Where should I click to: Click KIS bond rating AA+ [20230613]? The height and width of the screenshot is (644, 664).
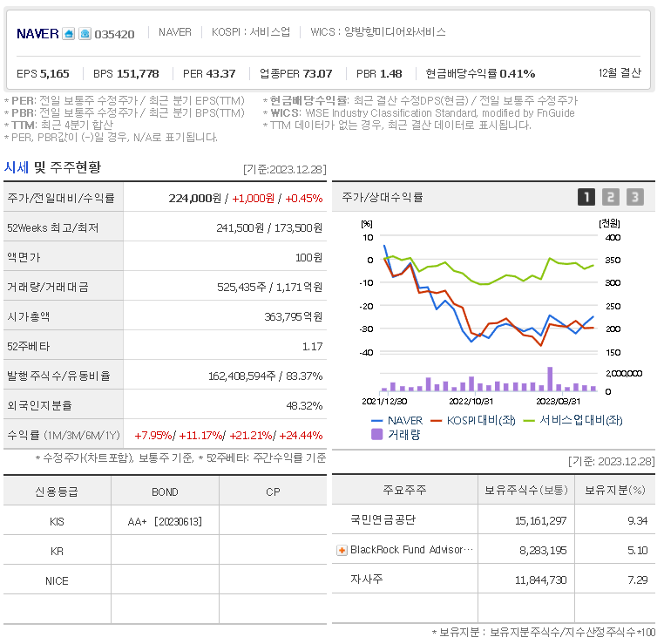[166, 522]
